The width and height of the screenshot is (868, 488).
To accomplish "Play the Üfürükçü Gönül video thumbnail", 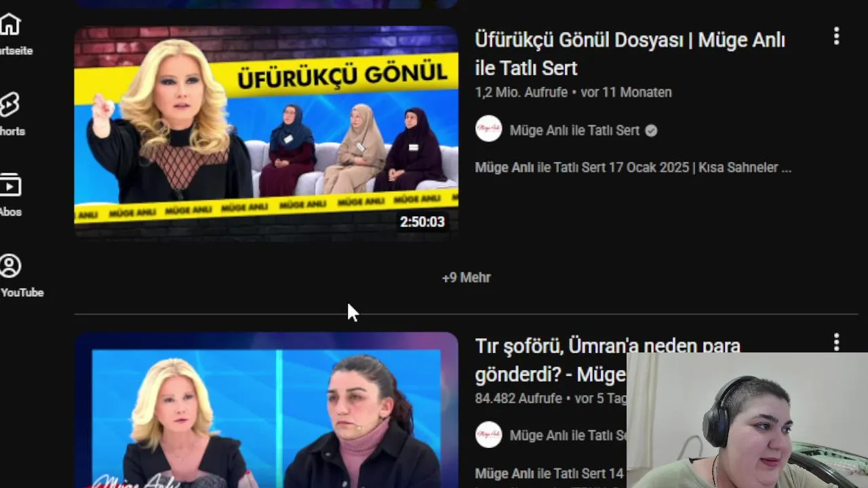I will coord(267,132).
